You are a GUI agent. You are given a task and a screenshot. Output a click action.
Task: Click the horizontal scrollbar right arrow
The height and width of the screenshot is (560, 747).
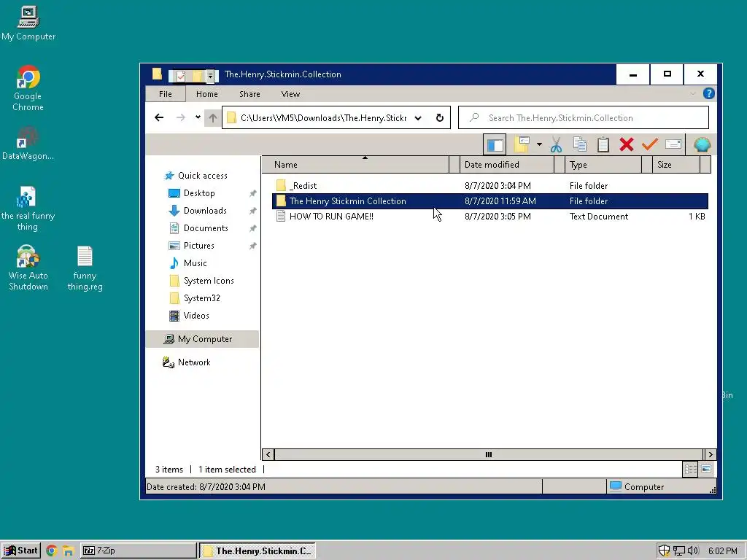pos(711,455)
